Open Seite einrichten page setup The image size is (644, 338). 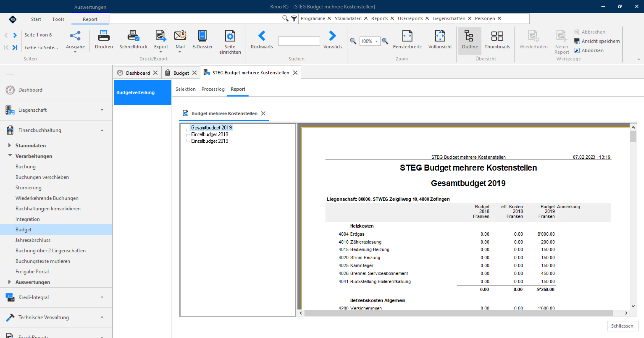click(x=230, y=36)
